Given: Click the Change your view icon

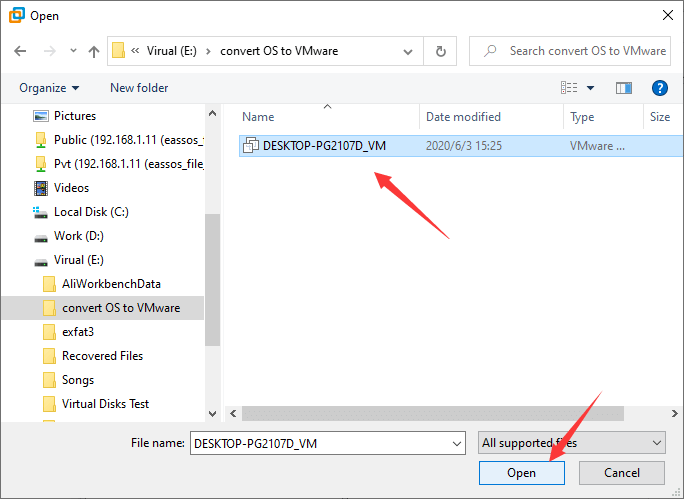Looking at the screenshot, I should point(569,88).
